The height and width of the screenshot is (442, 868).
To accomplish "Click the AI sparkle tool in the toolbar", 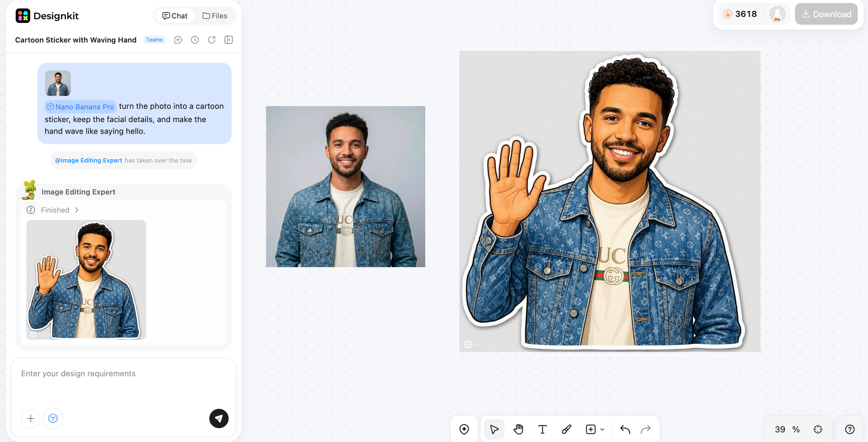I will (464, 429).
